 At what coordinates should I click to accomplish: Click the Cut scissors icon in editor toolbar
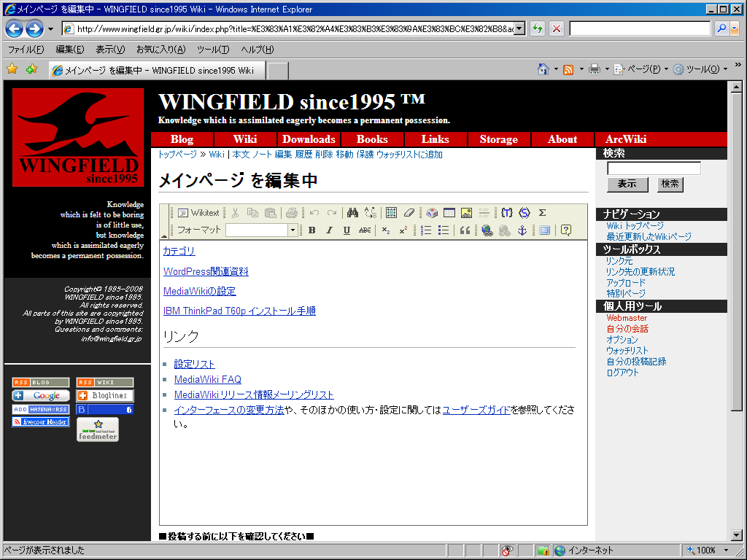coord(235,213)
